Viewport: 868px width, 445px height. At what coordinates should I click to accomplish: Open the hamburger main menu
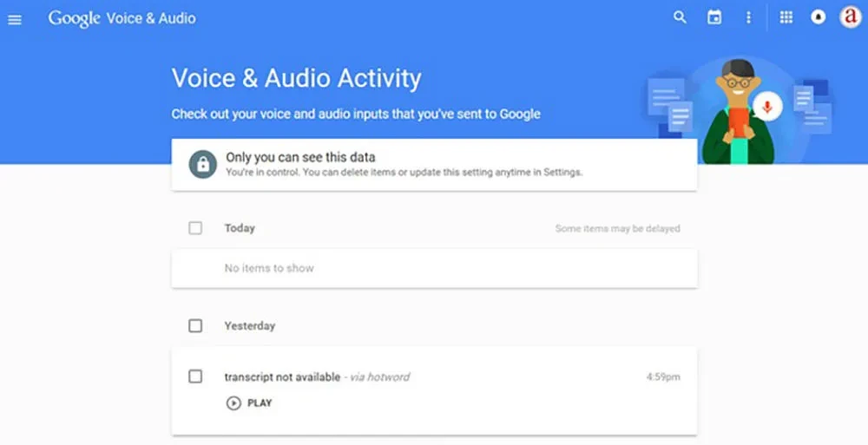click(x=15, y=20)
